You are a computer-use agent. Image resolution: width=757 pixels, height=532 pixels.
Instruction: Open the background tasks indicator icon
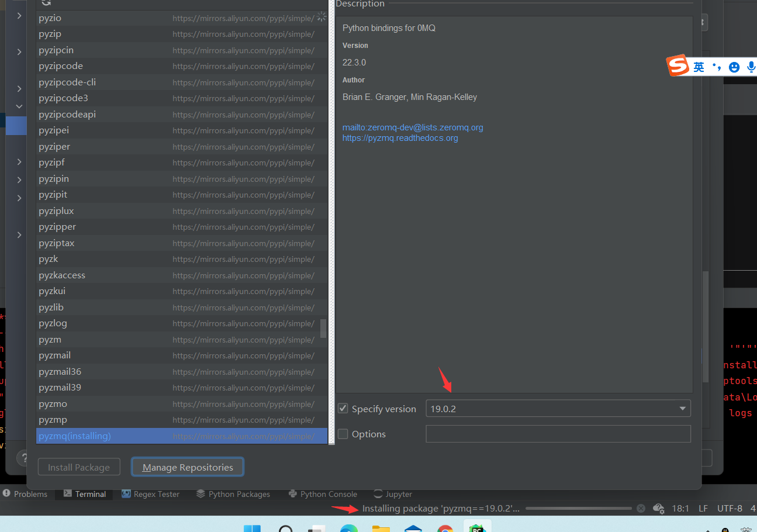click(659, 509)
